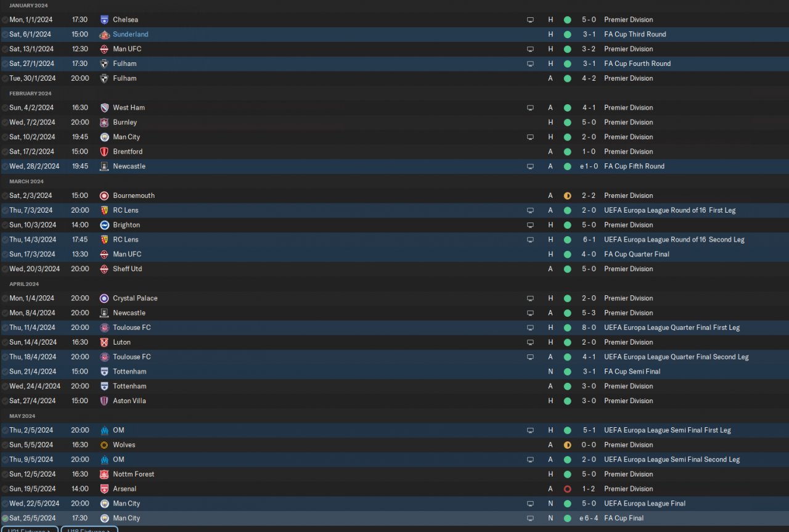Click the TV icon in the Europa League Final row
789x532 pixels.
[530, 504]
